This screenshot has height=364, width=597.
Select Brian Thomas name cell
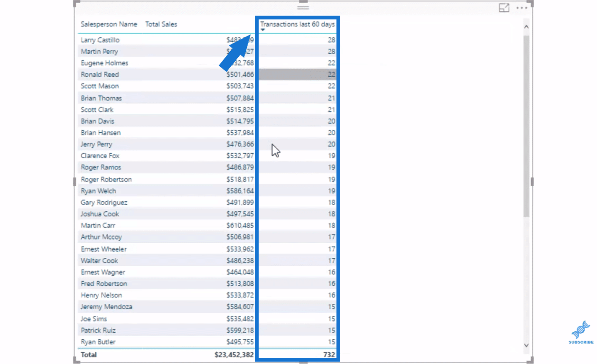click(x=101, y=98)
